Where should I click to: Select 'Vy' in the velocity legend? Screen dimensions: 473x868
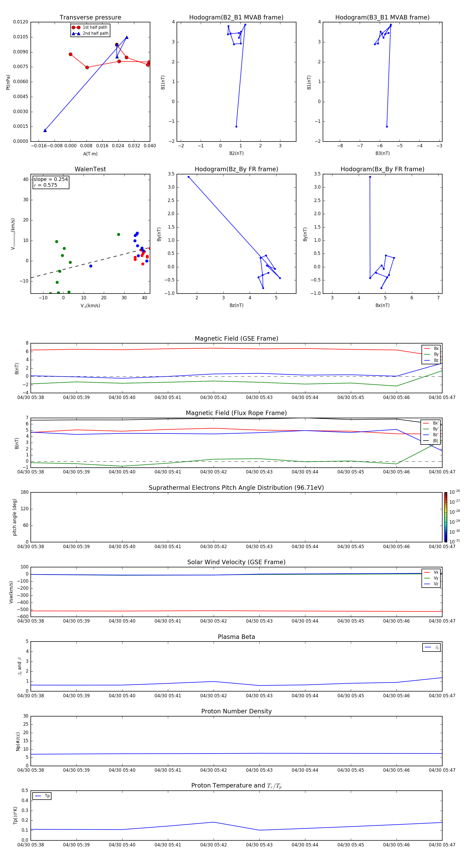click(x=431, y=578)
